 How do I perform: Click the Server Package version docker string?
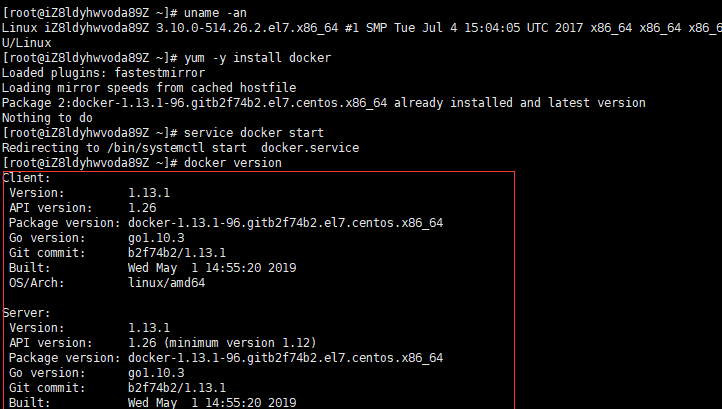tap(285, 358)
